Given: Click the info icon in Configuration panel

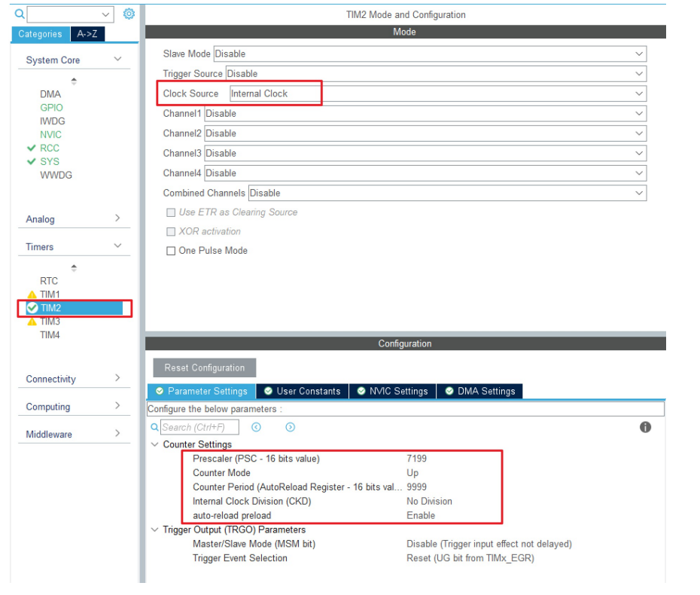Looking at the screenshot, I should click(644, 427).
